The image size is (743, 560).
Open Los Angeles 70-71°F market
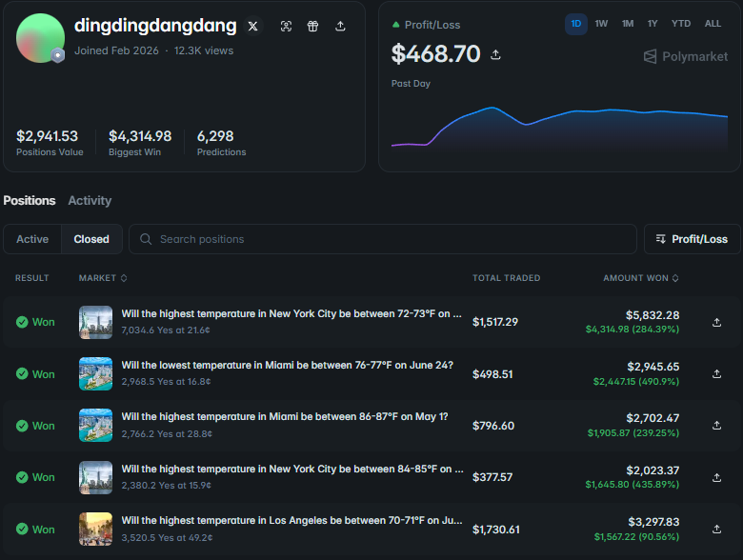(x=291, y=520)
